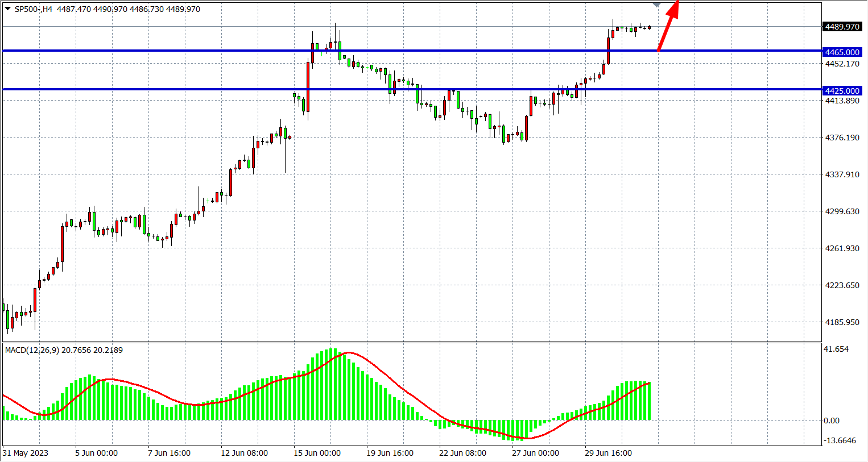Click the 4465.000 blue price label

coord(842,52)
